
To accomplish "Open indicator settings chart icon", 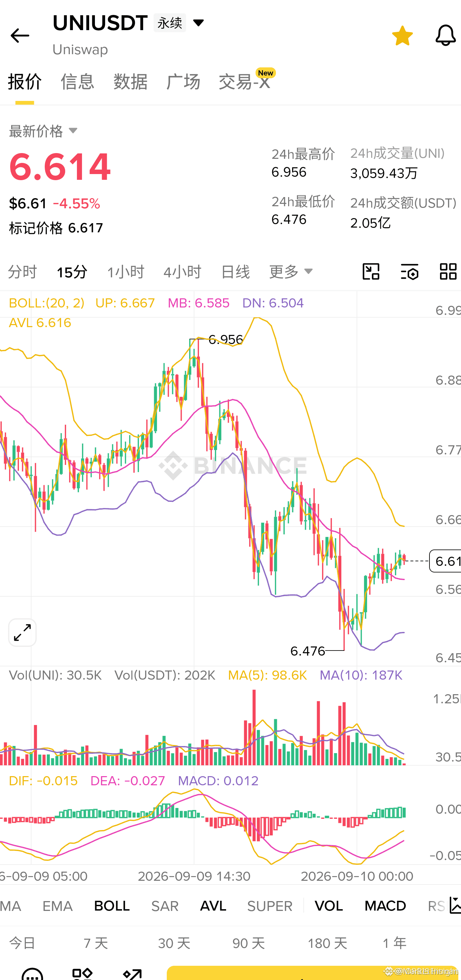I will coord(455,905).
